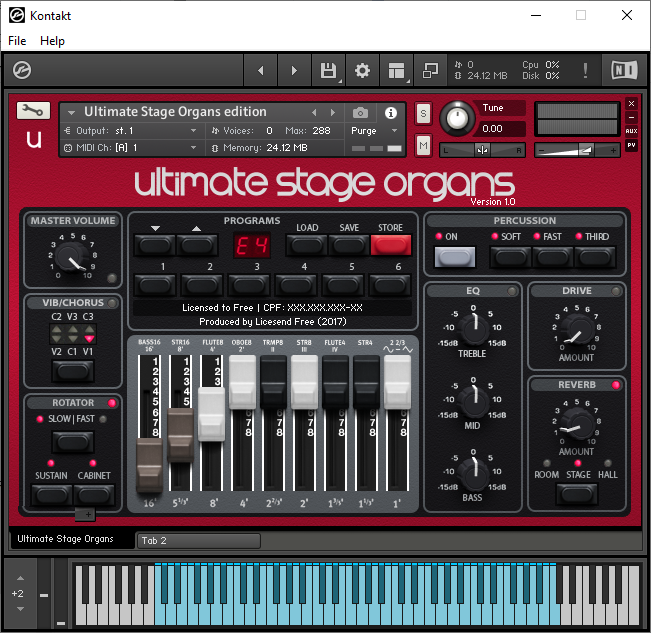651x633 pixels.
Task: Toggle Percussion ON switch
Action: pos(455,257)
